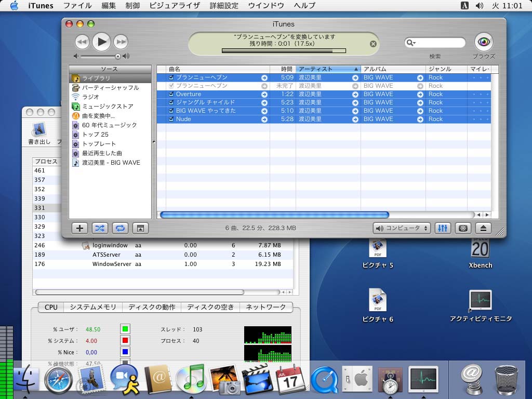This screenshot has width=532, height=399.
Task: Open the 最近再生した曲 smart playlist
Action: click(110, 153)
